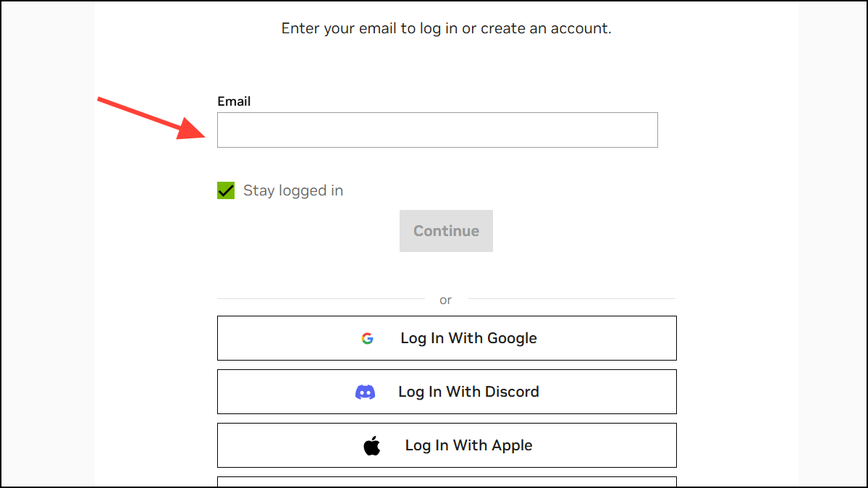868x488 pixels.
Task: Click the Discord logo icon
Action: (x=366, y=392)
